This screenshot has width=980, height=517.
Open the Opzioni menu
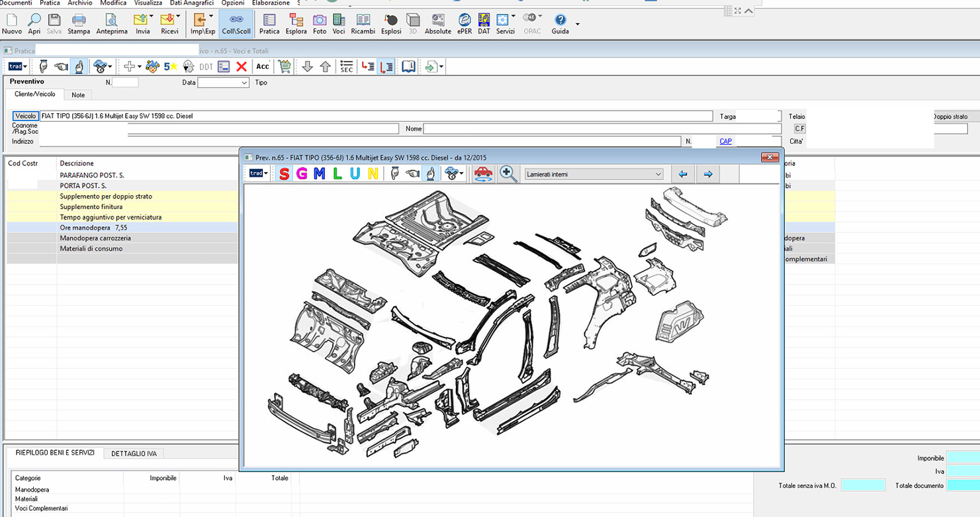pyautogui.click(x=233, y=3)
